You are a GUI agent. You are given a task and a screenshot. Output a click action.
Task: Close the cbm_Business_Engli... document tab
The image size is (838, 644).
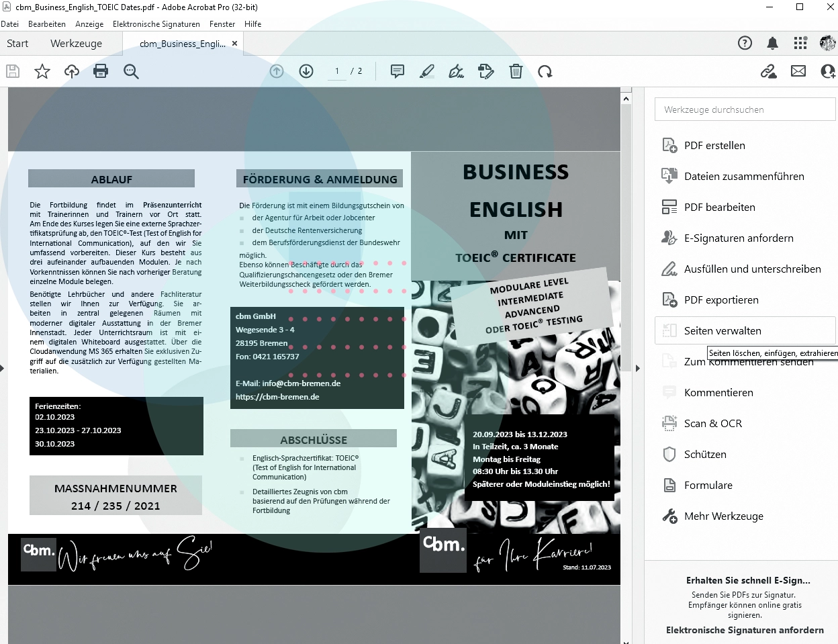coord(234,44)
